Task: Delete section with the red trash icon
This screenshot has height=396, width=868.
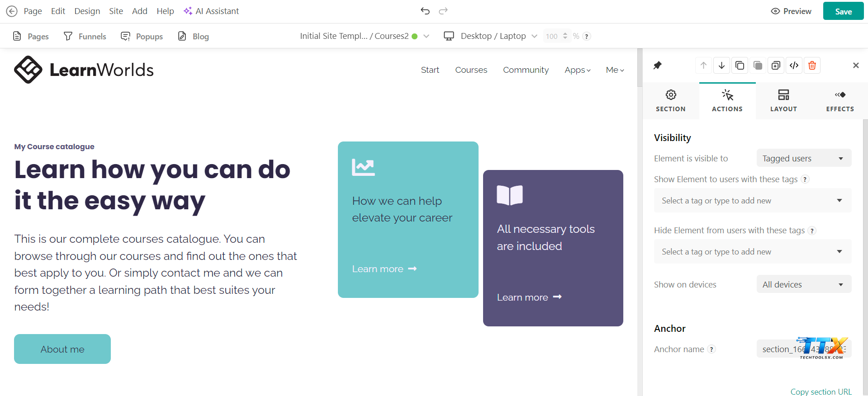Action: (x=812, y=66)
